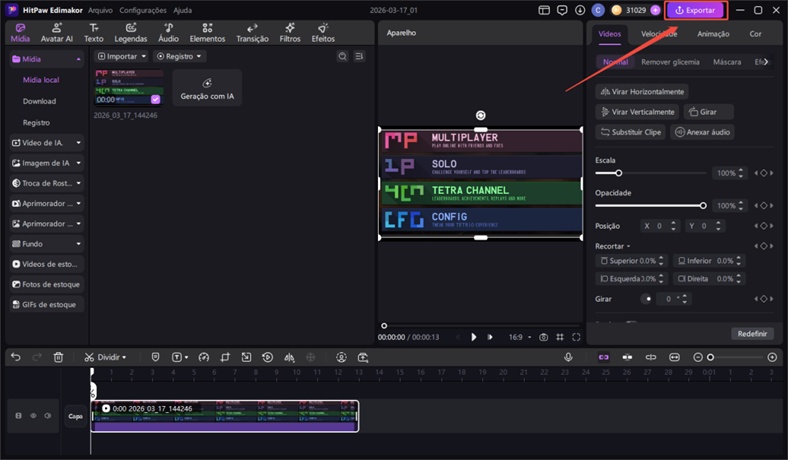Open the Configurações menu
The image size is (788, 460).
[143, 10]
